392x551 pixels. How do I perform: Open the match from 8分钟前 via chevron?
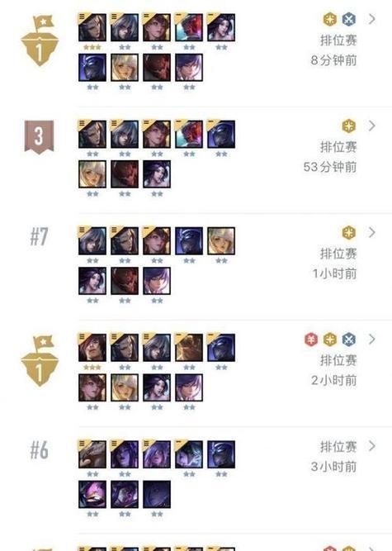372,19
